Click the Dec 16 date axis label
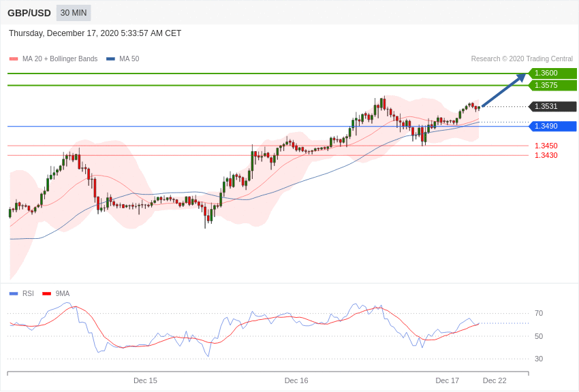This screenshot has height=392, width=579. click(x=296, y=380)
